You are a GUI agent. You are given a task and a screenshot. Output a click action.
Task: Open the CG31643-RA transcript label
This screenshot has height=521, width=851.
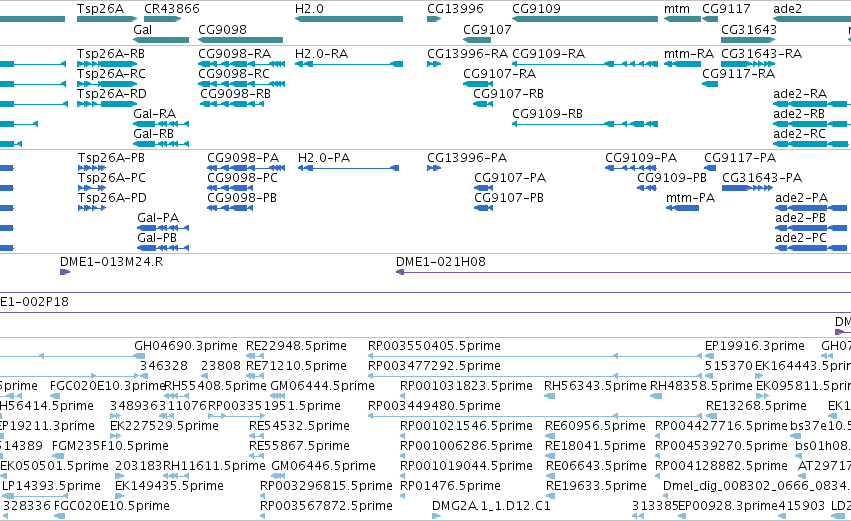[x=761, y=54]
